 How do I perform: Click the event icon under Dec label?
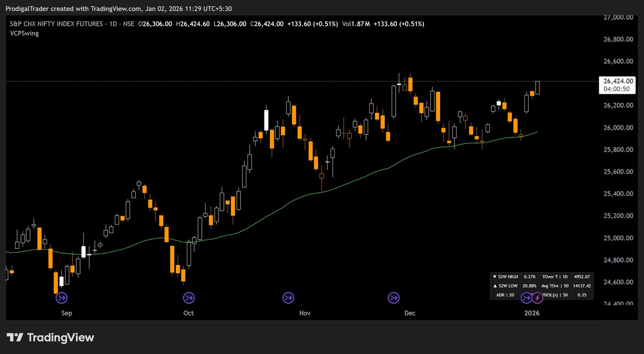[394, 298]
